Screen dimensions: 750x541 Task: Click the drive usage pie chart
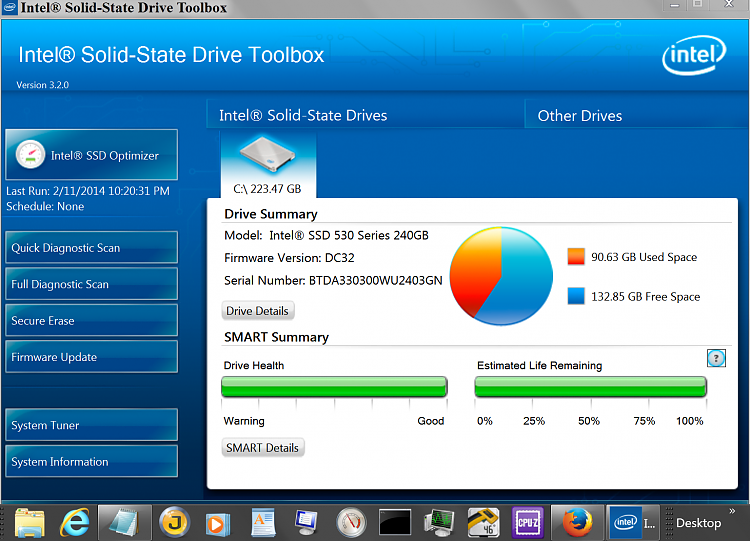pos(501,276)
